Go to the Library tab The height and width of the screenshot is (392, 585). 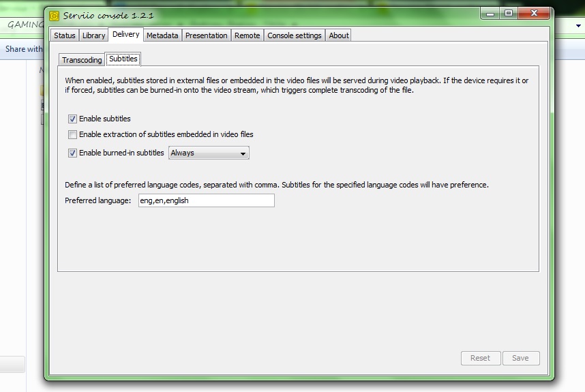click(94, 35)
